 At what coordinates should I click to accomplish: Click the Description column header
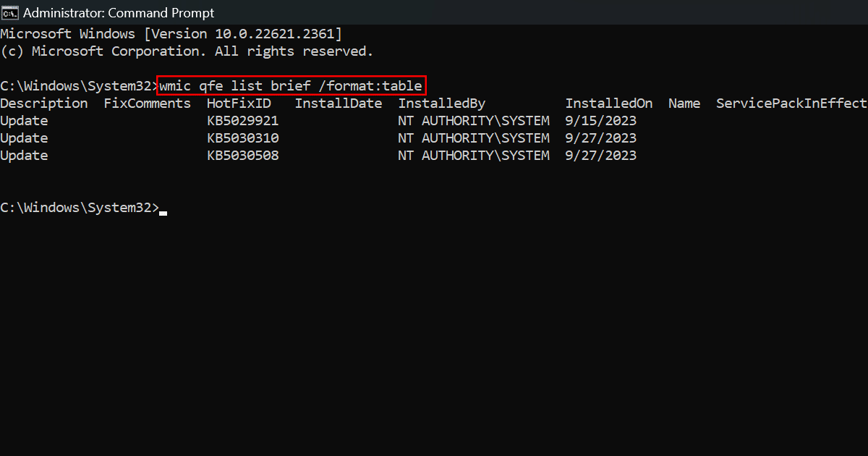pos(44,104)
